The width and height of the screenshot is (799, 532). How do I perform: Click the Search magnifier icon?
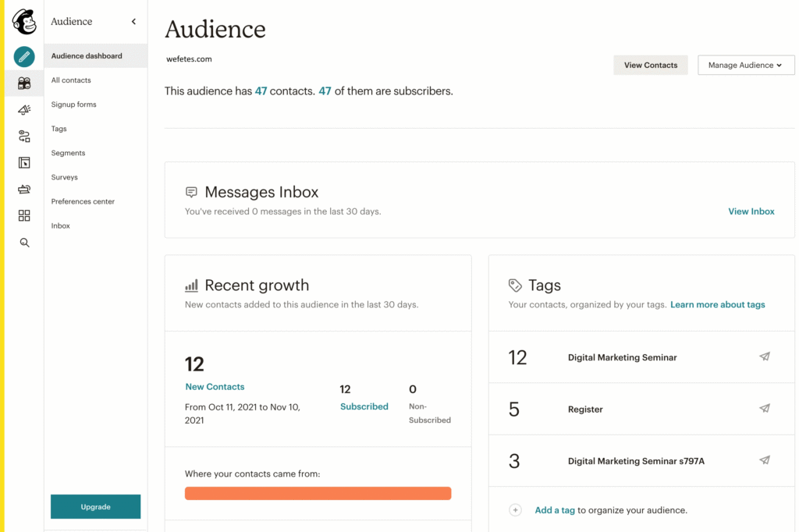pyautogui.click(x=24, y=243)
